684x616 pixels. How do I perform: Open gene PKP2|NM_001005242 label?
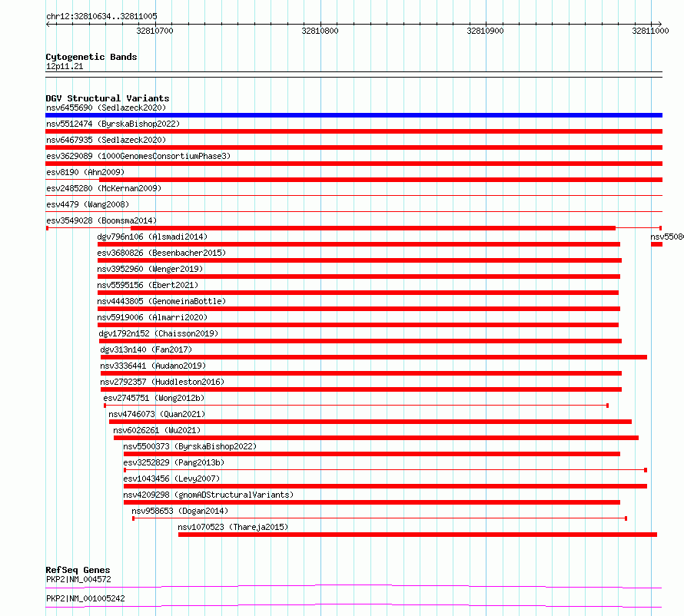coord(85,598)
